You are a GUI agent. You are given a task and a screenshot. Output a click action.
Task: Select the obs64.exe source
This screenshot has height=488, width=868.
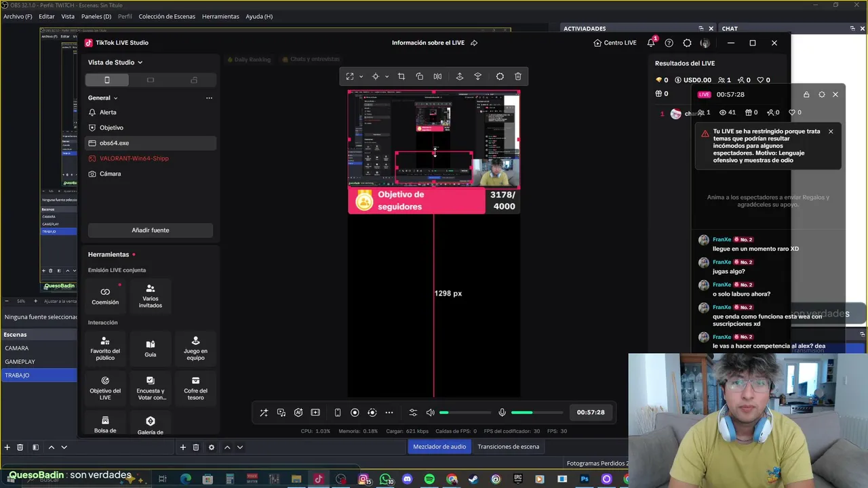pos(151,143)
